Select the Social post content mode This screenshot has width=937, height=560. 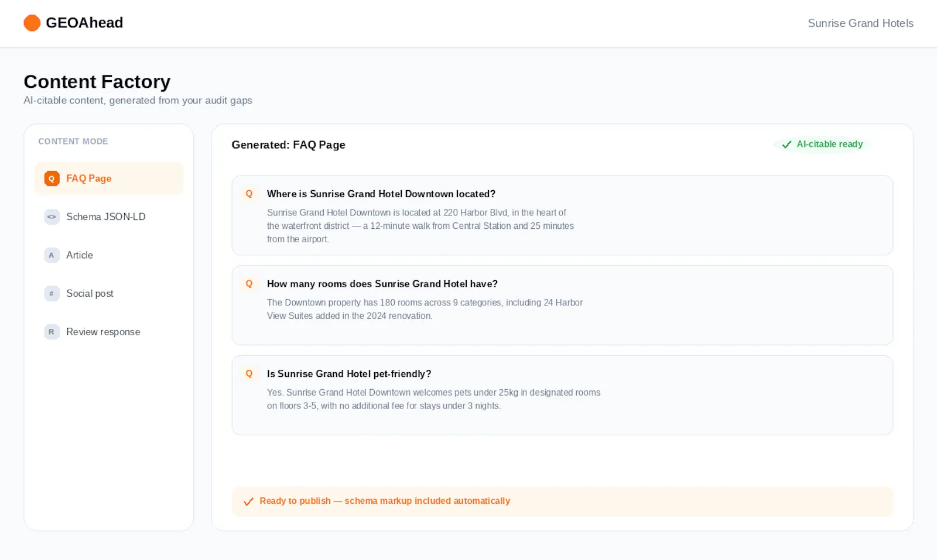(x=109, y=293)
